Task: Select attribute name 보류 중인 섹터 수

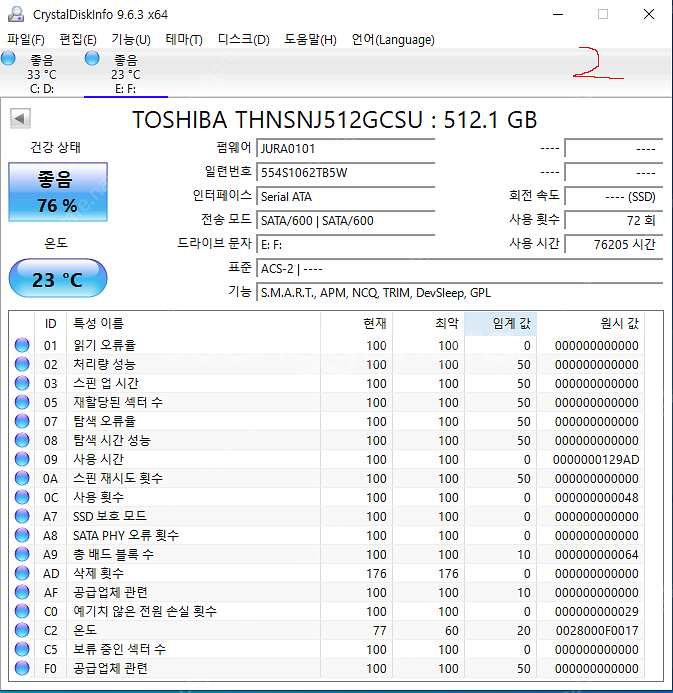Action: 119,649
